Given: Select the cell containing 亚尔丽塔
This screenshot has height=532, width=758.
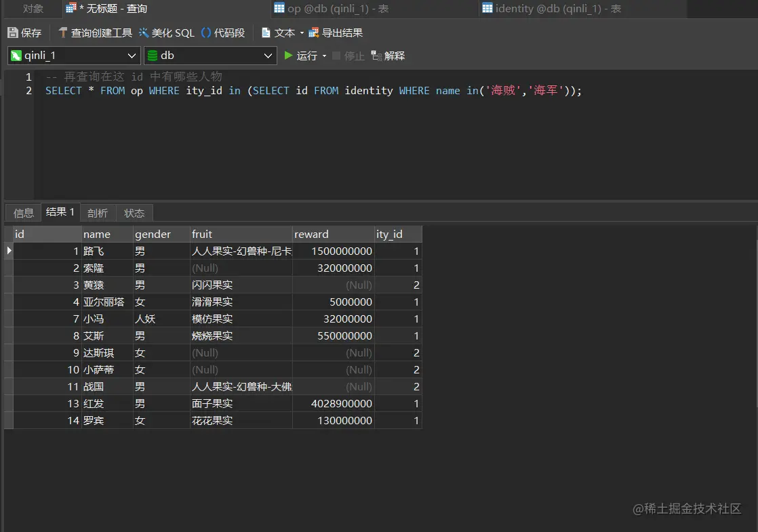Looking at the screenshot, I should [x=107, y=302].
